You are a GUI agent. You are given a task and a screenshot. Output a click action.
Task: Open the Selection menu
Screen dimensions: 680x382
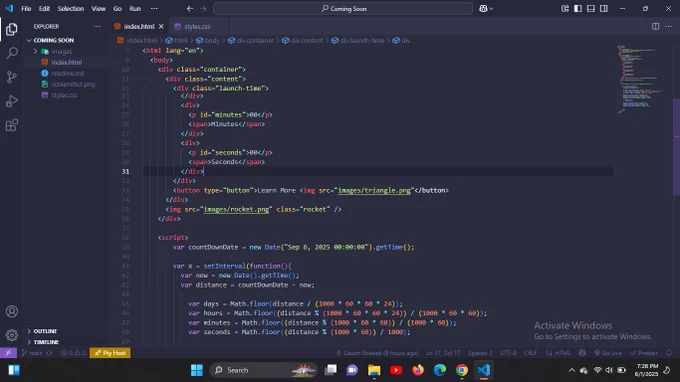point(70,8)
